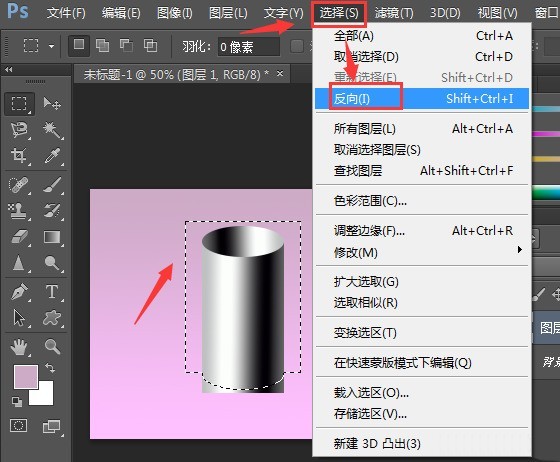Toggle Quick Mask mode icon

tap(19, 426)
